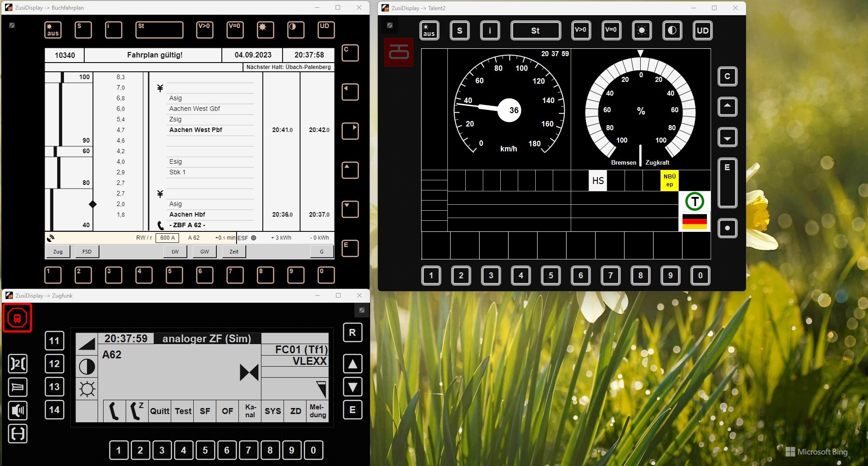Click the right arrow key in Buchfahrplan
Image resolution: width=868 pixels, height=466 pixels.
coord(350,131)
